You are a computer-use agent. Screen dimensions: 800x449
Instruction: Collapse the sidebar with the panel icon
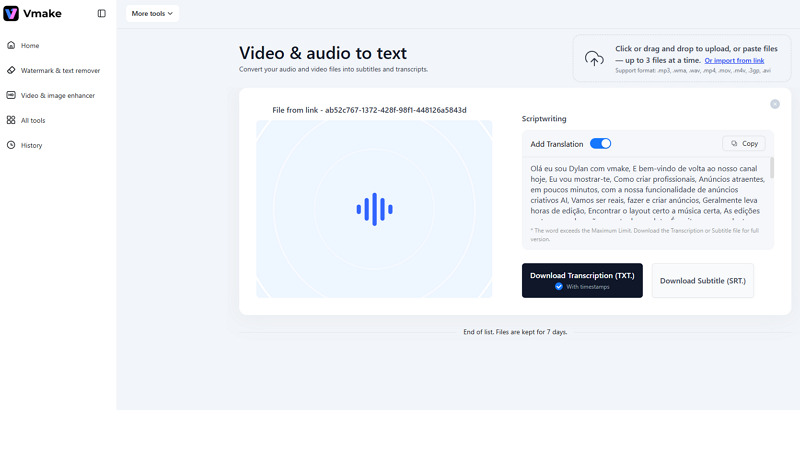click(x=102, y=13)
